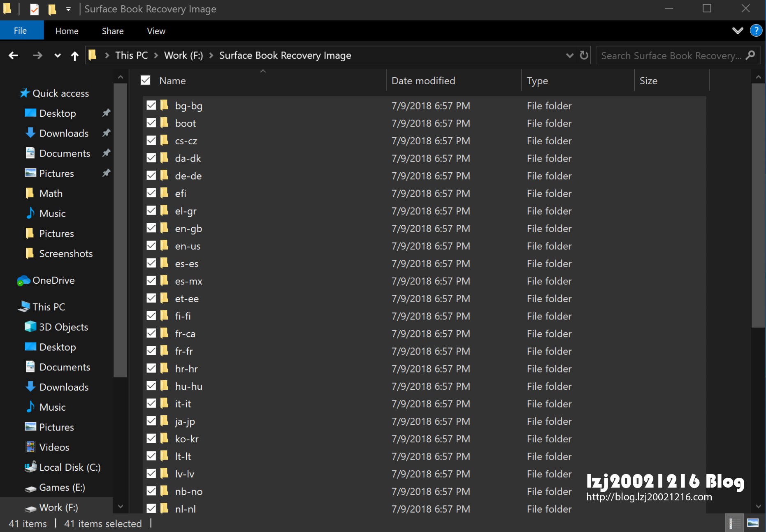Screen dimensions: 766x532
Task: Toggle the select-all checkbox in header
Action: 146,80
